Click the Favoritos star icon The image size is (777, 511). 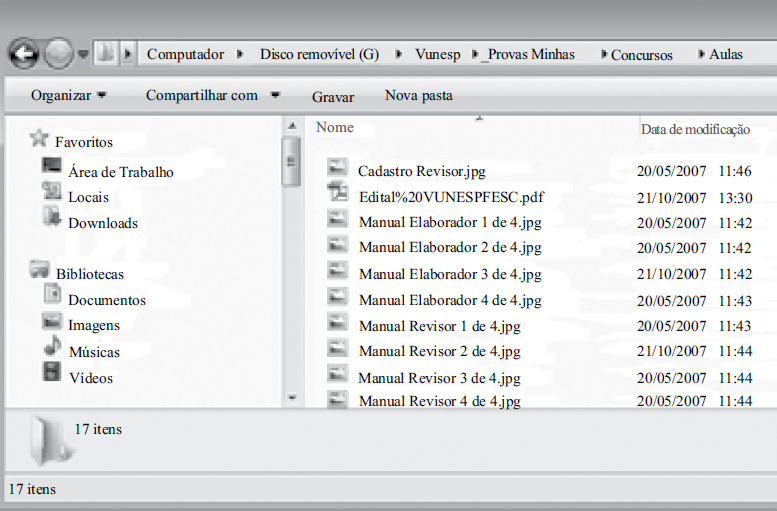[x=40, y=139]
